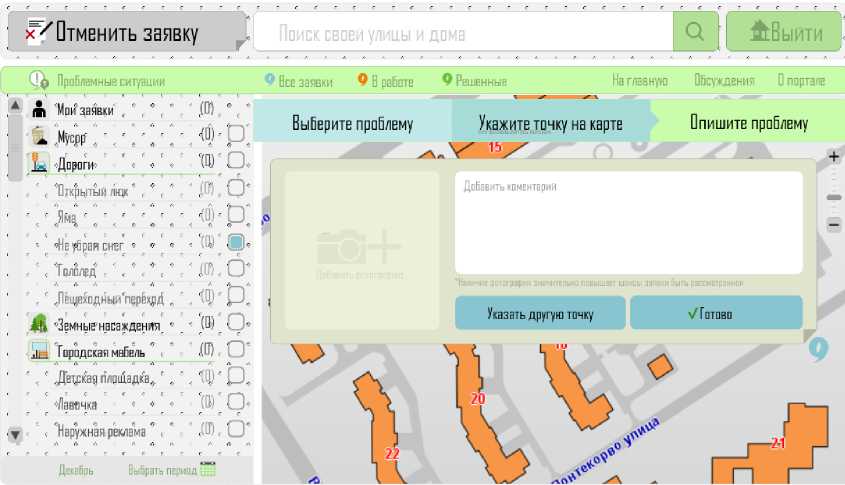Open О портале page
The height and width of the screenshot is (485, 845).
pos(801,81)
